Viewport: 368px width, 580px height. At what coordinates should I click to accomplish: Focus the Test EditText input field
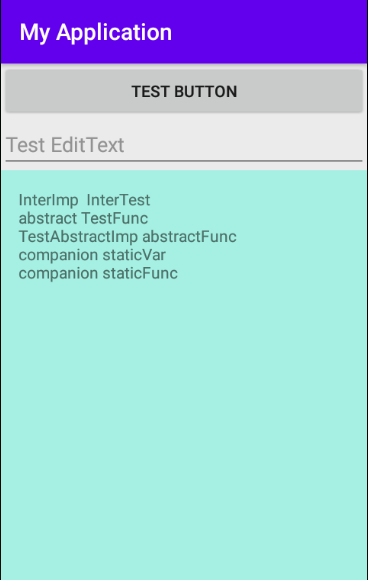coord(184,145)
